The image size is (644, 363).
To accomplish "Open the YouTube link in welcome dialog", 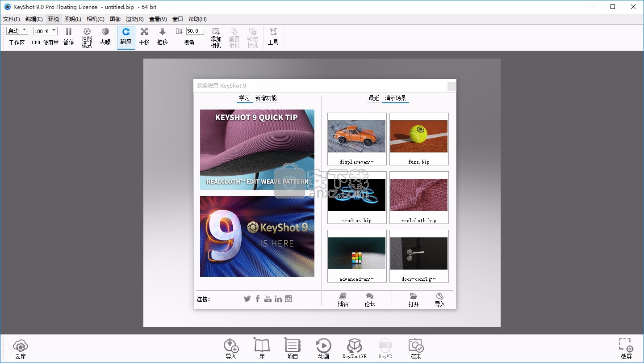I will tap(268, 299).
